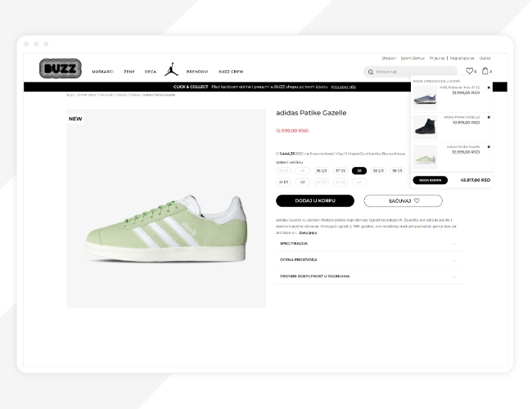Screen dimensions: 532x409
Task: Select the highlighted size 38
Action: pyautogui.click(x=359, y=171)
